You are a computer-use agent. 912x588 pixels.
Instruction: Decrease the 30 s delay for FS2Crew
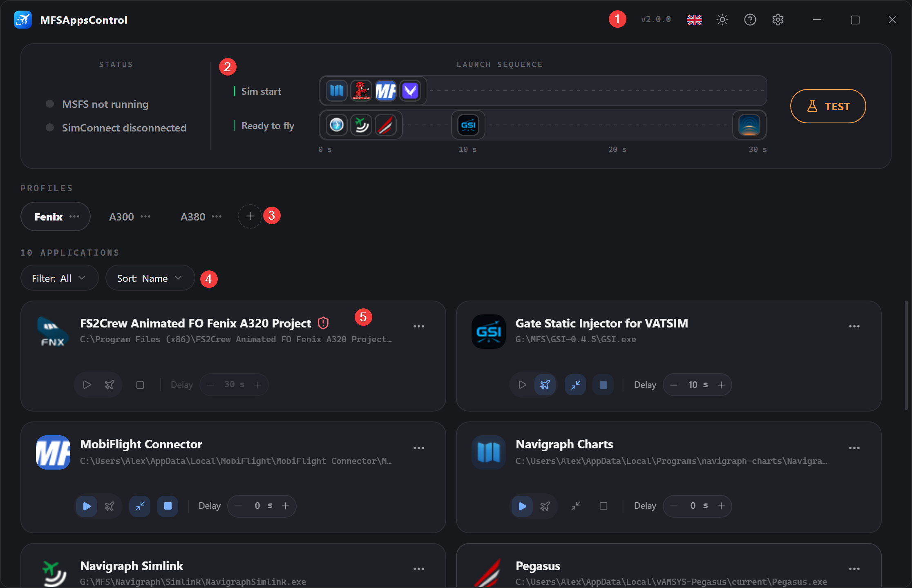210,385
